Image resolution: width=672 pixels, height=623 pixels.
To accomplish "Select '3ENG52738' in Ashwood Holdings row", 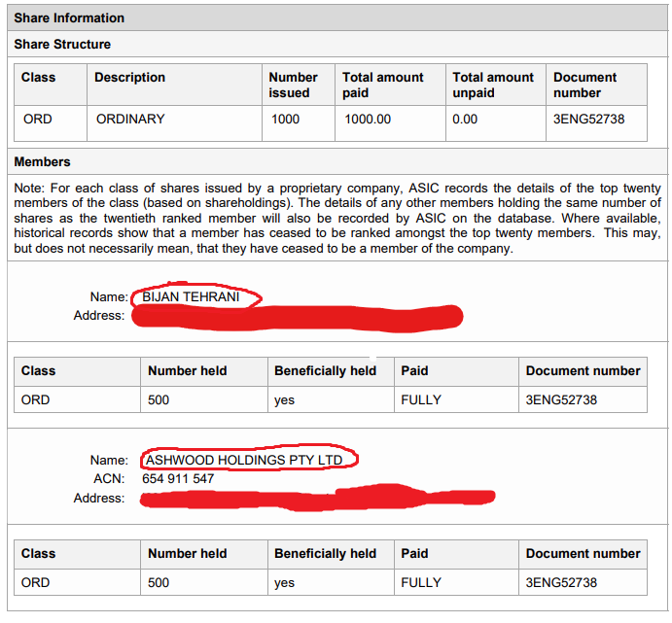I will pyautogui.click(x=561, y=583).
